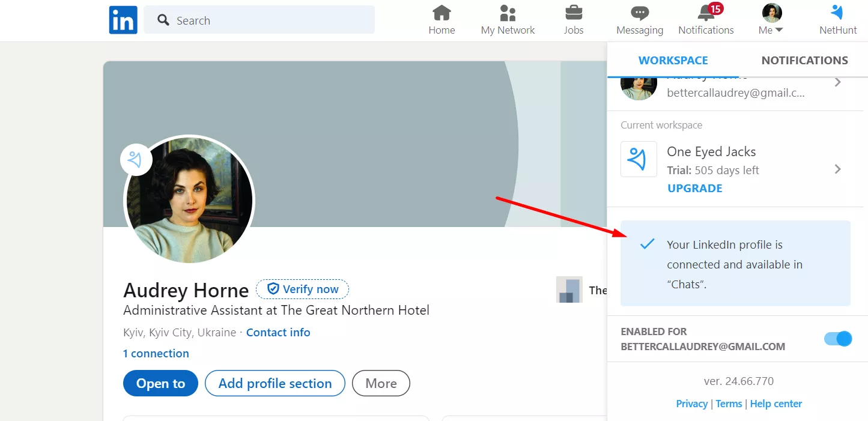Screen dimensions: 868x421
Task: Open the 'Open to' options dropdown
Action: pyautogui.click(x=160, y=383)
